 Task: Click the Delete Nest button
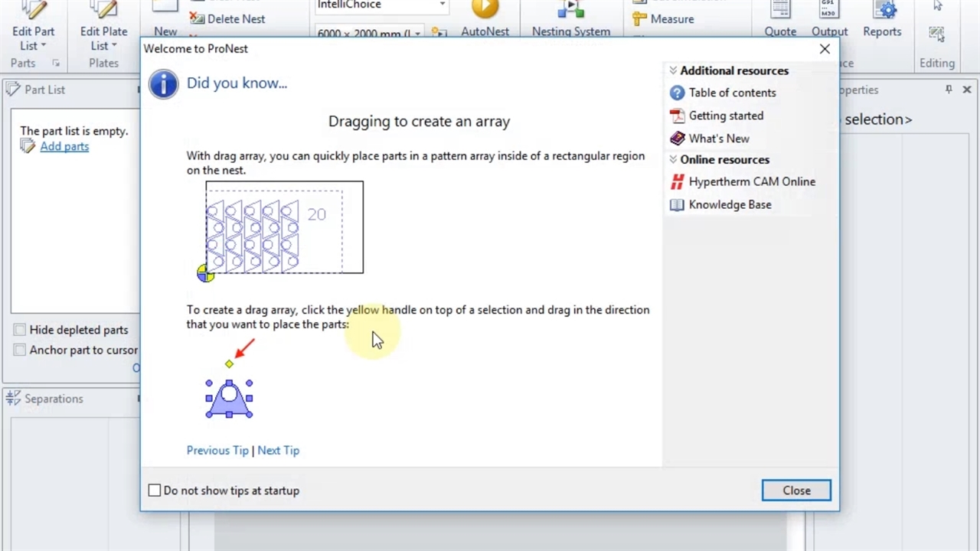[228, 19]
